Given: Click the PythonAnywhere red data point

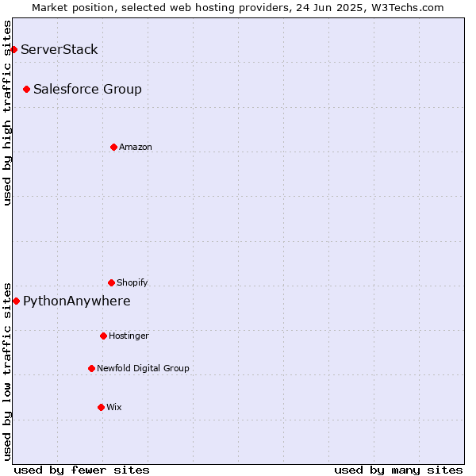Looking at the screenshot, I should [x=17, y=301].
